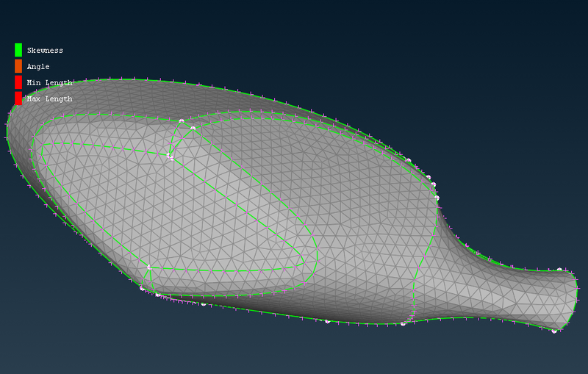
Task: Select the 'Skewness' legend label
Action: 45,50
